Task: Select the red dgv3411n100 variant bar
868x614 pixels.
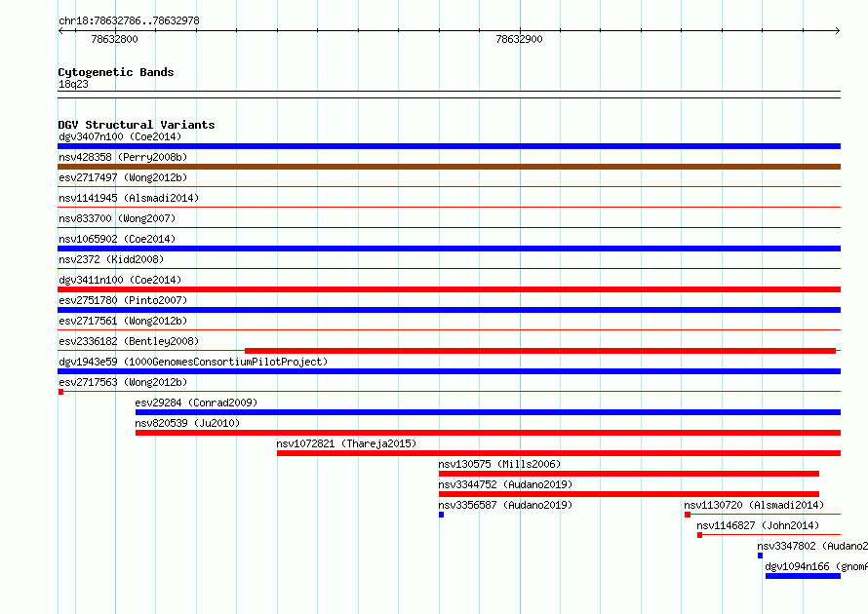Action: (449, 289)
